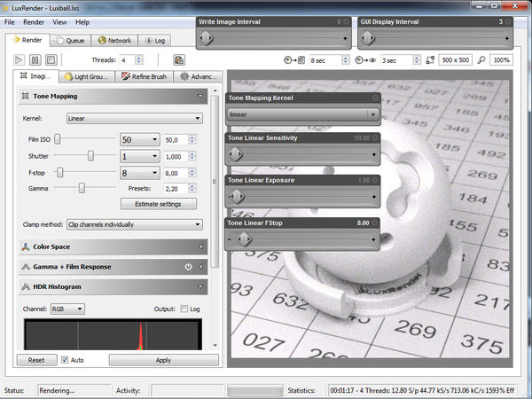Switch to the Log tab
Viewport: 532px width, 399px height.
click(154, 41)
